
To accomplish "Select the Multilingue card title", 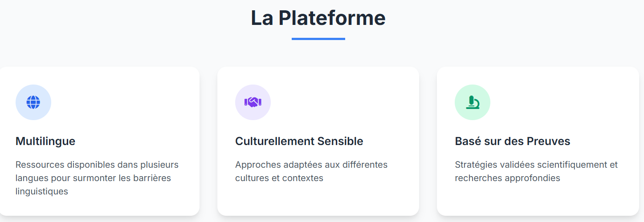I will (45, 141).
